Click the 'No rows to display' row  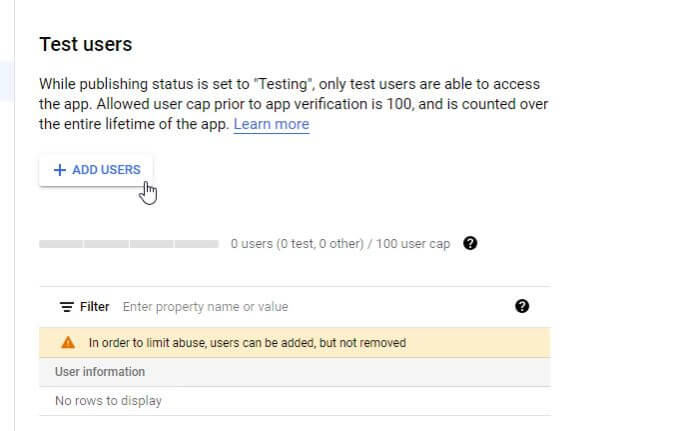(x=108, y=401)
